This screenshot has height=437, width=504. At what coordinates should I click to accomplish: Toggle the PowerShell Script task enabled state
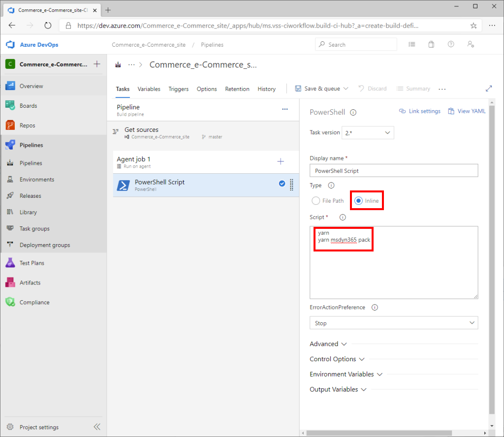pos(282,183)
